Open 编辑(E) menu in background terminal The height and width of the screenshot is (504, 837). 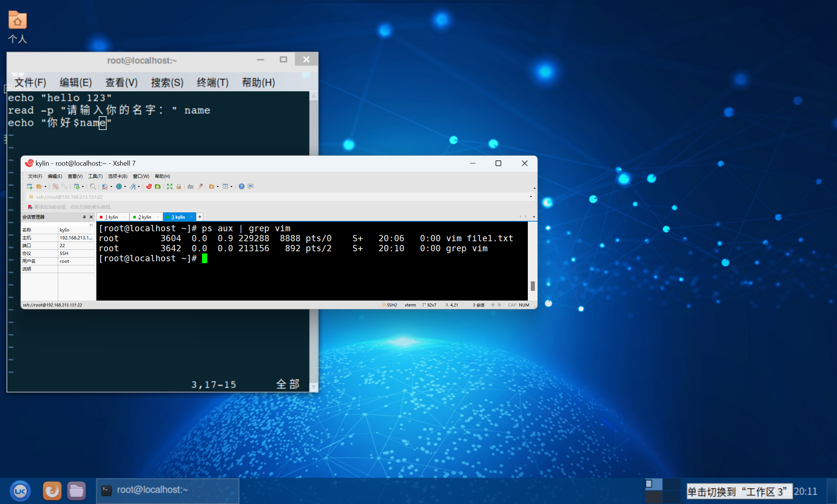coord(76,82)
